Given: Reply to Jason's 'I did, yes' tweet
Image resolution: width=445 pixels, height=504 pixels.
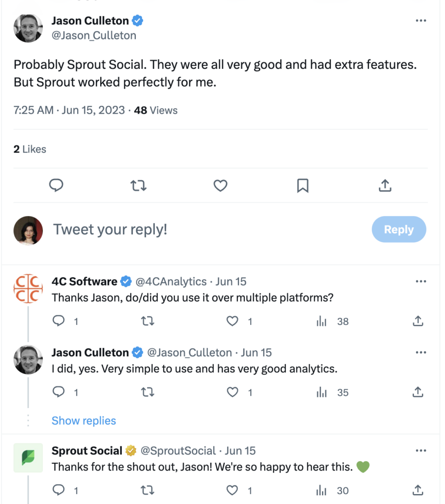Looking at the screenshot, I should 59,392.
